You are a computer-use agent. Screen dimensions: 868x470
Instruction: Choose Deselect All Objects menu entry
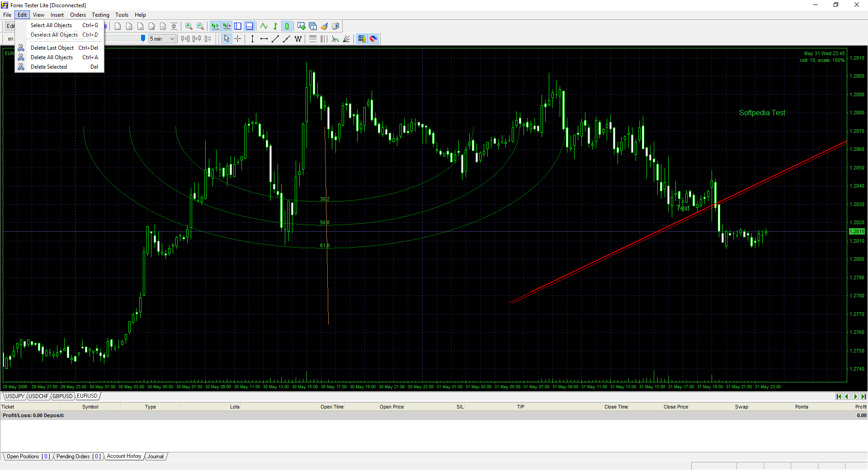(60, 35)
